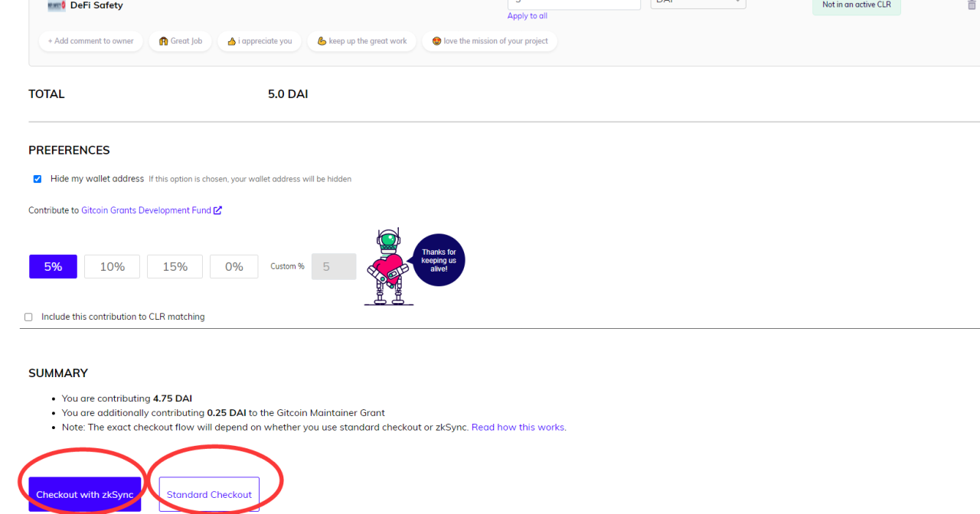The width and height of the screenshot is (980, 514).
Task: Click the DeFi Safety grant logo
Action: 57,5
